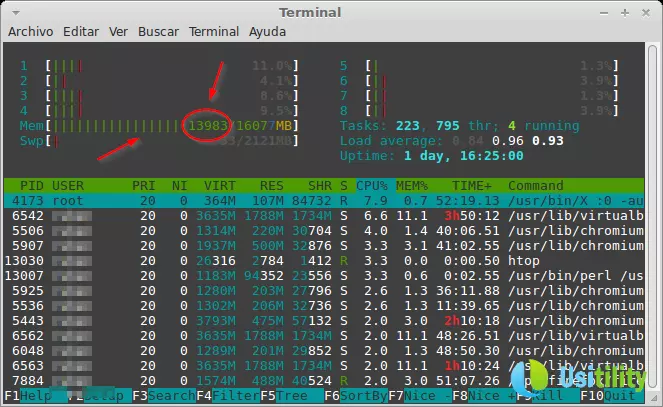This screenshot has width=663, height=407.
Task: Sort by the MEM% column header
Action: coord(410,186)
